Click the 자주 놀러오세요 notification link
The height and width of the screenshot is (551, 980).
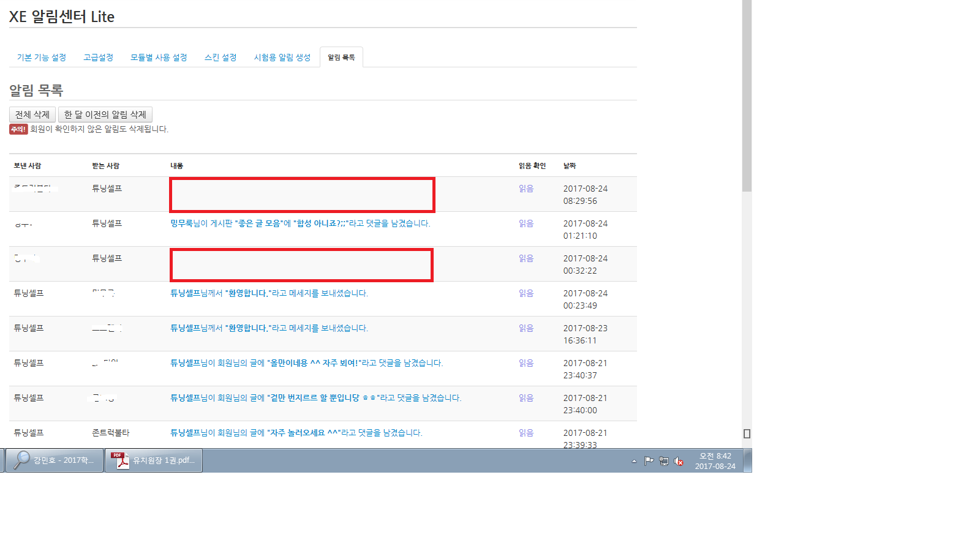pyautogui.click(x=296, y=433)
